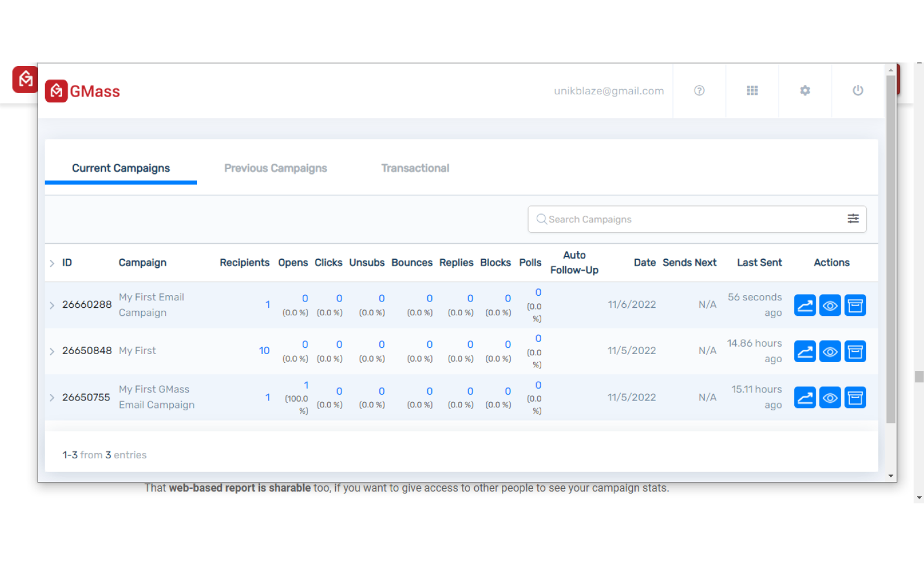Viewport: 924px width, 567px height.
Task: Open the help question mark icon
Action: tap(699, 90)
